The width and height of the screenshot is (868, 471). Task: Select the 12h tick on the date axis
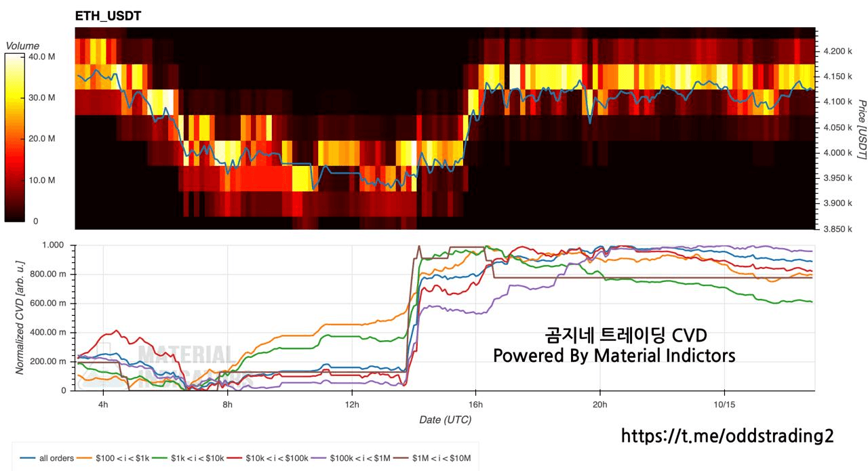[x=351, y=405]
